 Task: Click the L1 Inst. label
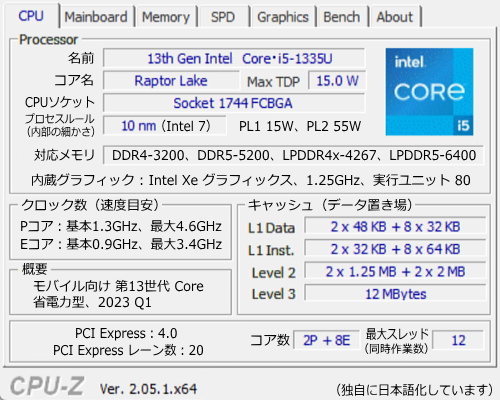click(x=271, y=250)
